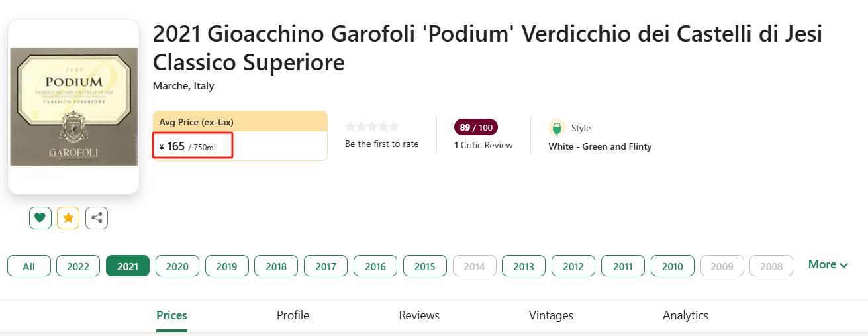The image size is (868, 336).
Task: Click White - Green and Flinty style link
Action: point(600,147)
